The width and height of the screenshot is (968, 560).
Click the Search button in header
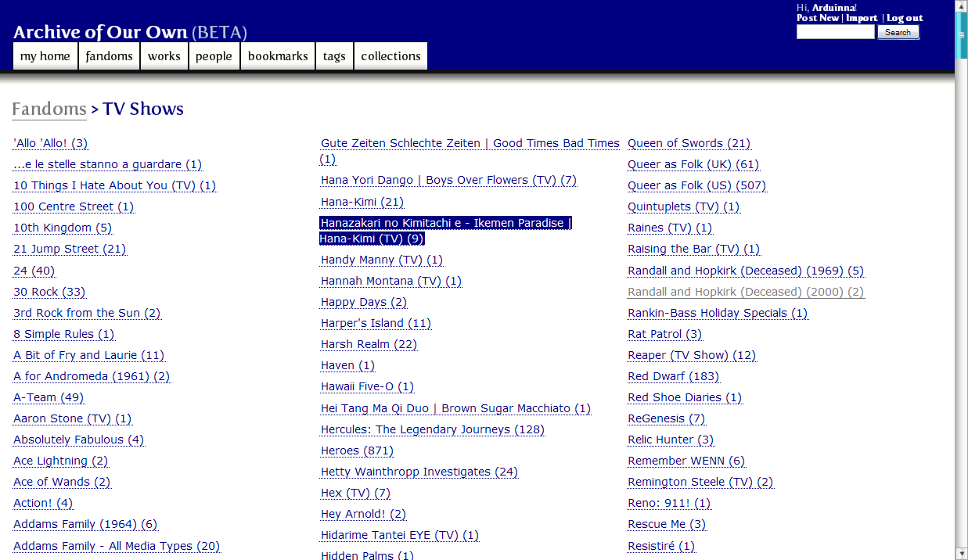click(898, 32)
